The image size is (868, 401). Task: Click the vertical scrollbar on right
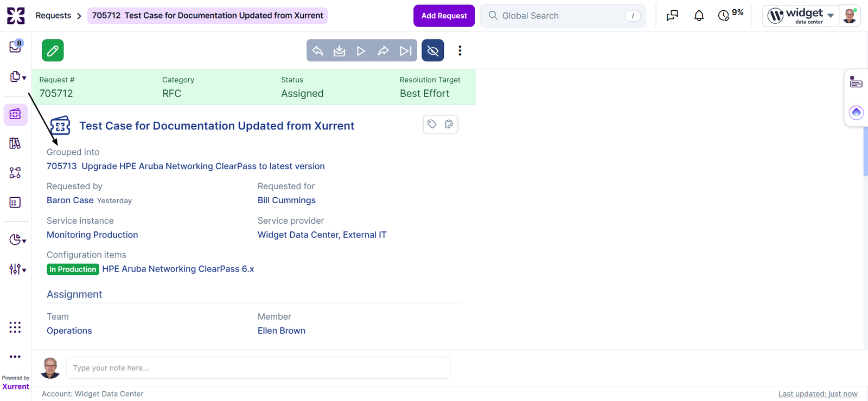point(865,152)
